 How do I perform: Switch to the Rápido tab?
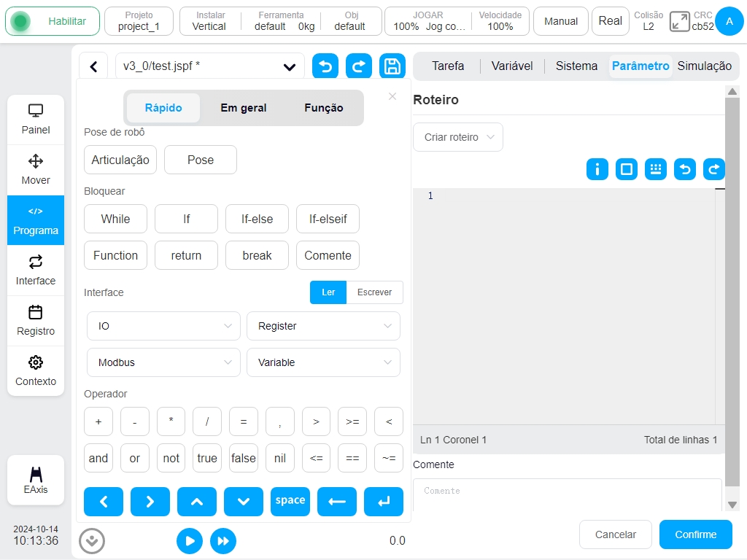click(x=163, y=108)
